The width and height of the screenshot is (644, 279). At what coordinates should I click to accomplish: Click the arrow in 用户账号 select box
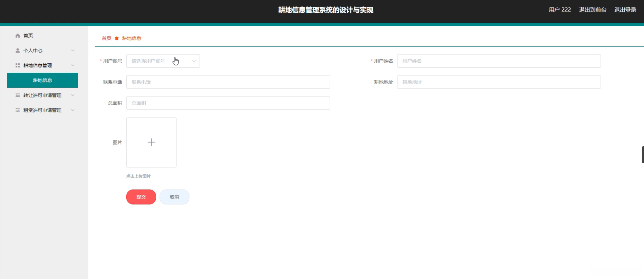(x=194, y=61)
